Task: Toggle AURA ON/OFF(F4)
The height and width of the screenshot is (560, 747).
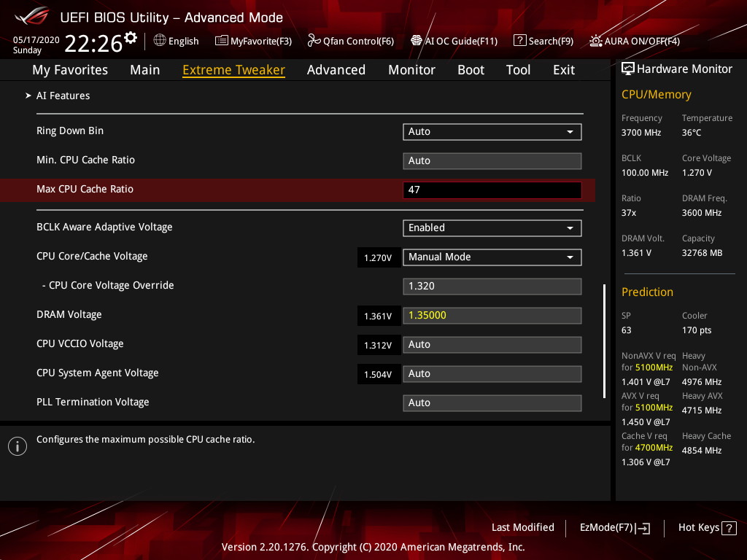Action: click(x=635, y=41)
